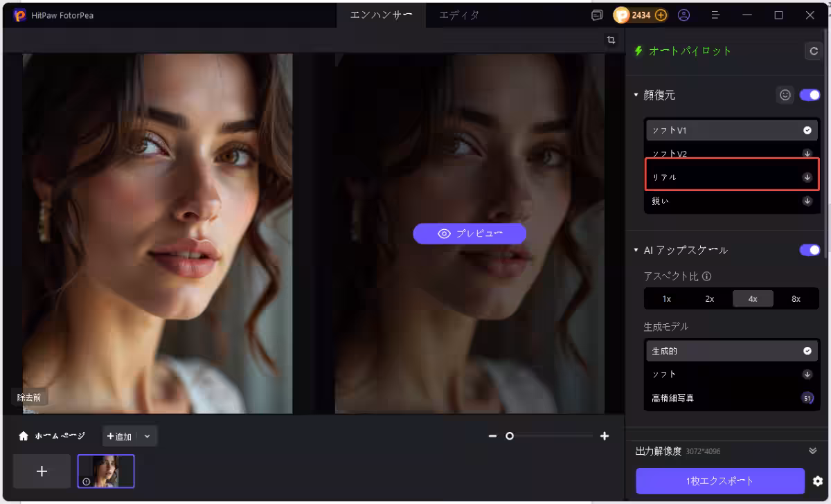Toggle the AI アップスケール switch
Image resolution: width=831 pixels, height=504 pixels.
[810, 250]
